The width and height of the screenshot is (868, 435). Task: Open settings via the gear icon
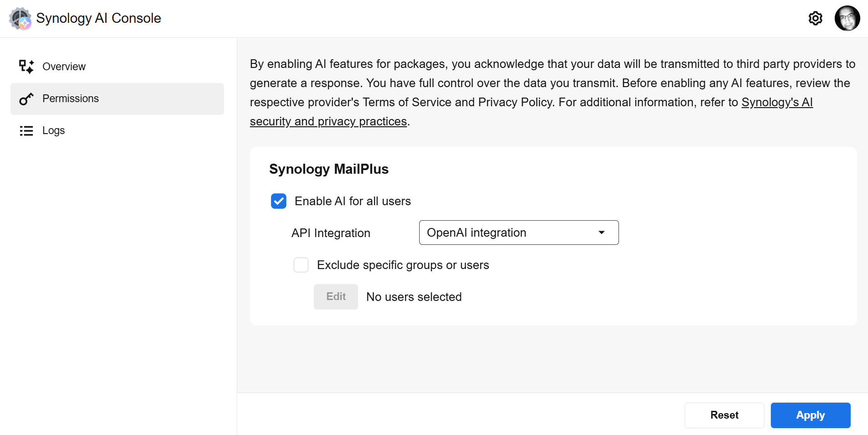[x=815, y=18]
